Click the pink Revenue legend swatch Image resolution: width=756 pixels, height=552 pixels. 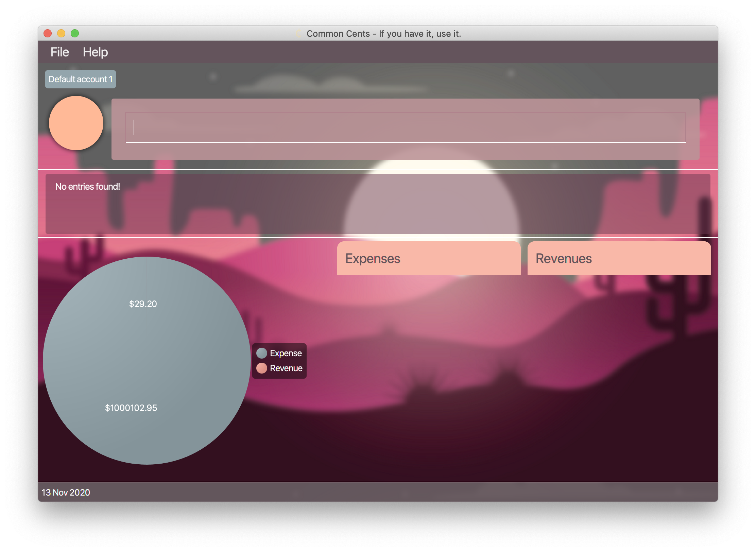tap(261, 368)
